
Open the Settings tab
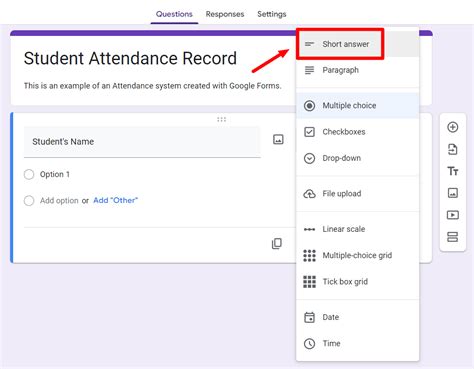272,14
